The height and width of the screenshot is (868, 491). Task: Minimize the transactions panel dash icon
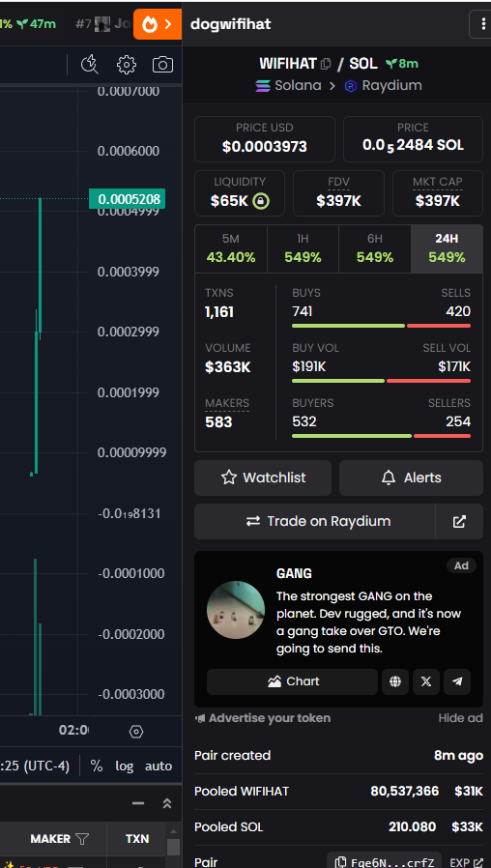pos(138,803)
